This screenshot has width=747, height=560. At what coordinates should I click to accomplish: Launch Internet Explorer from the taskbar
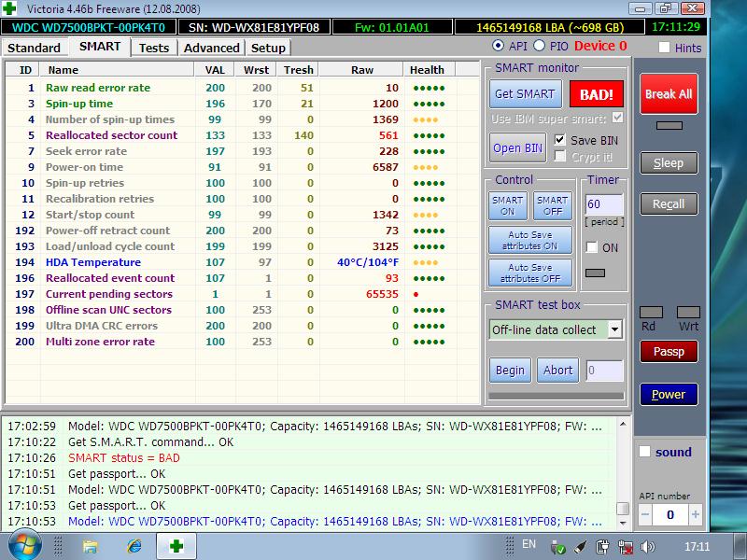click(x=134, y=545)
